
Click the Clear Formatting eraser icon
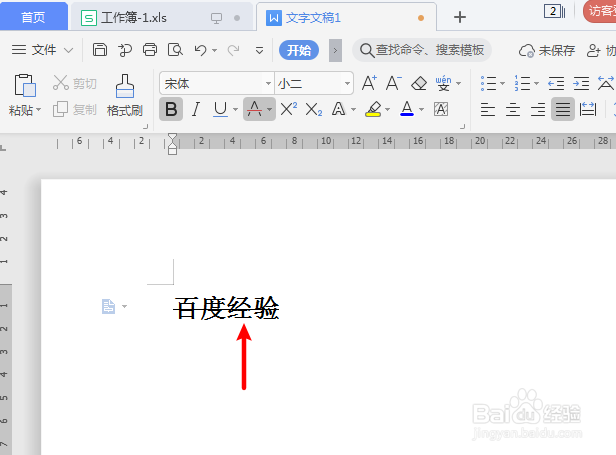click(419, 83)
